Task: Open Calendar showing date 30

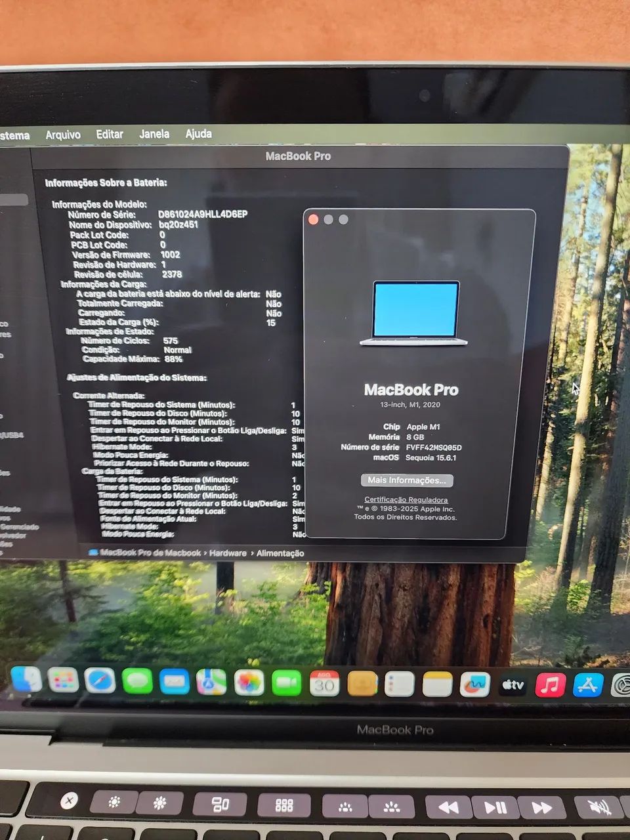Action: 324,684
